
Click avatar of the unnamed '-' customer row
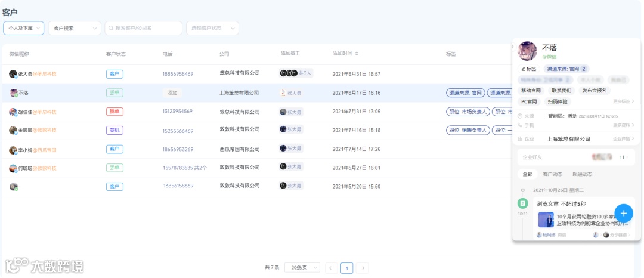(14, 187)
